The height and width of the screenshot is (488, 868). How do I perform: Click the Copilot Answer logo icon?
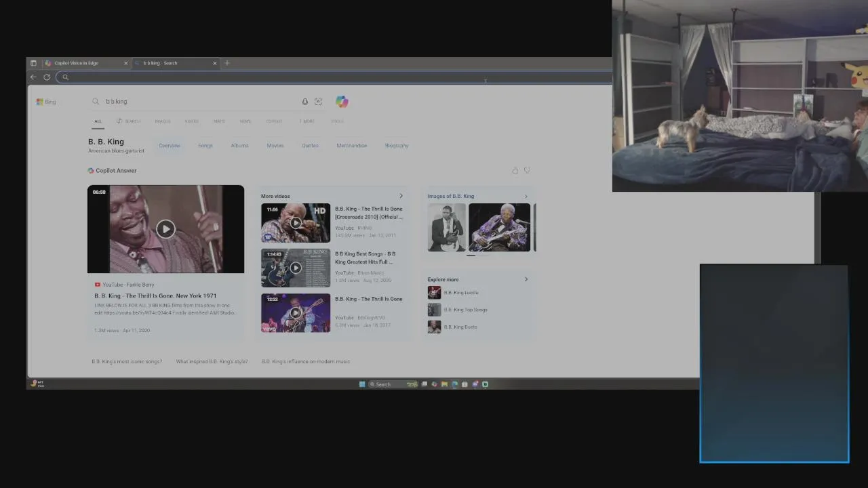click(91, 171)
